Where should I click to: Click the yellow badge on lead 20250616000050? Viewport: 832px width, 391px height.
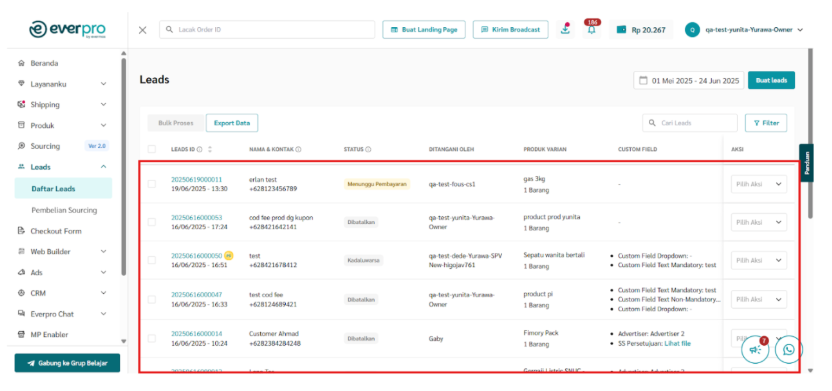click(228, 255)
